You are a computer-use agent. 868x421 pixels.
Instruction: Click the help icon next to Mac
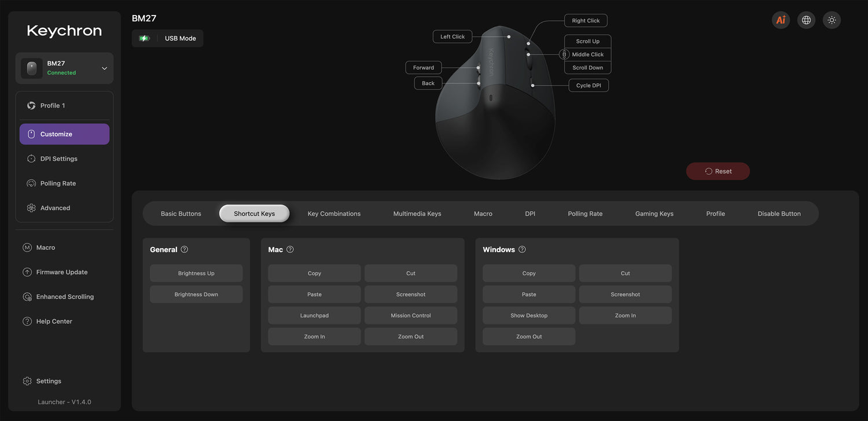click(x=290, y=249)
